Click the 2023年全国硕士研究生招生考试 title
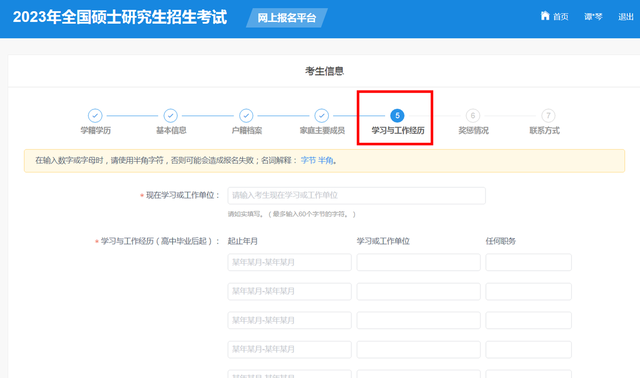This screenshot has width=640, height=378. click(120, 17)
